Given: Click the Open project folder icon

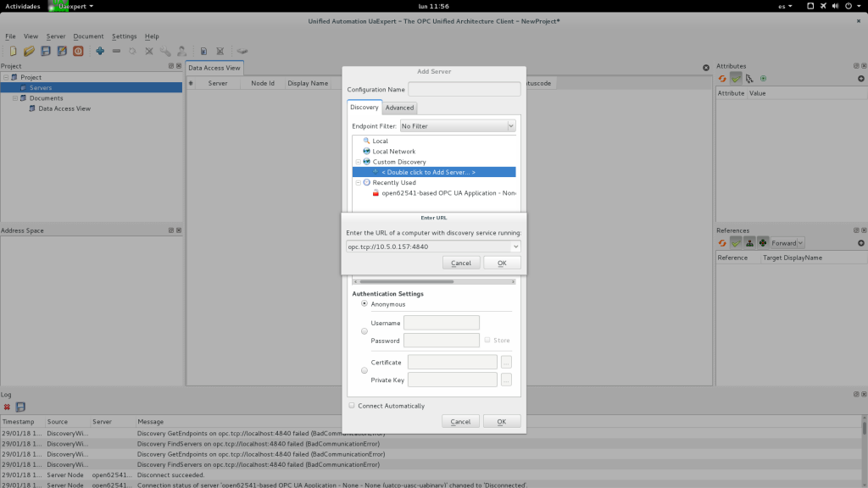Looking at the screenshot, I should point(29,51).
